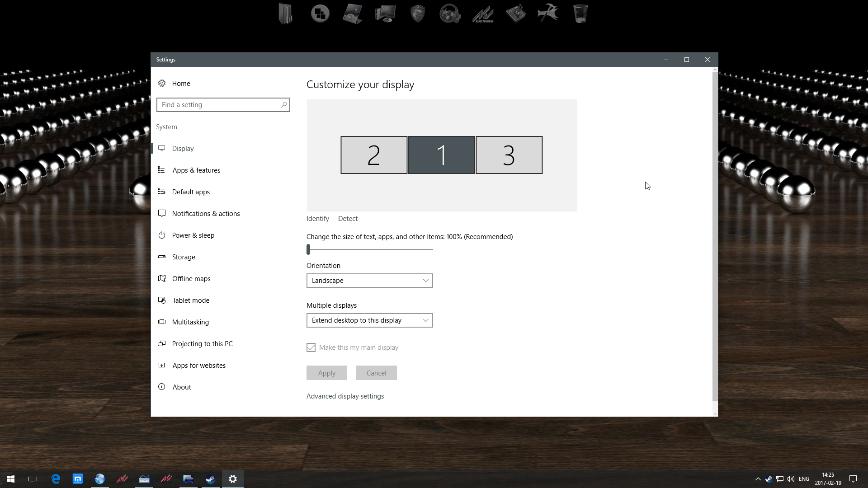This screenshot has height=488, width=868.
Task: Open the About page
Action: pos(181,387)
